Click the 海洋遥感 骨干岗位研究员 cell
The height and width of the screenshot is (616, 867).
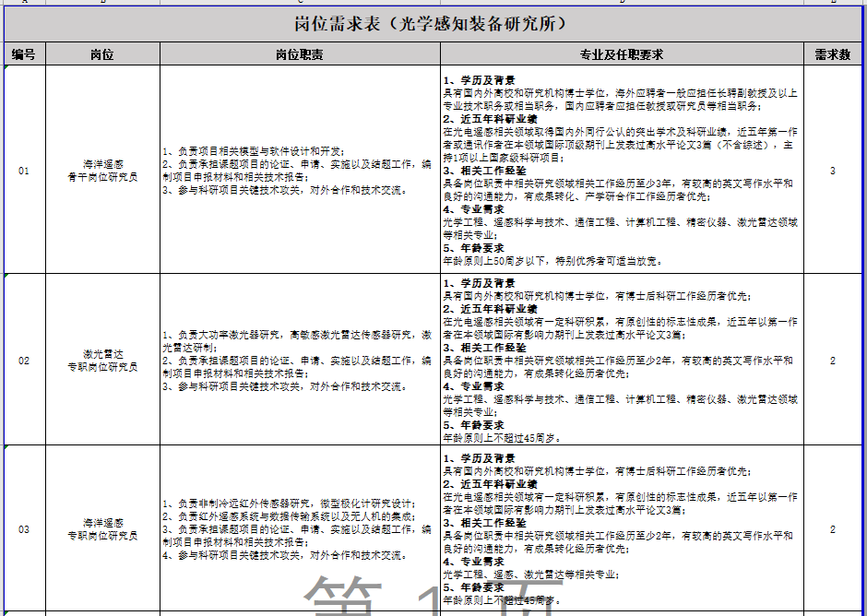point(103,170)
